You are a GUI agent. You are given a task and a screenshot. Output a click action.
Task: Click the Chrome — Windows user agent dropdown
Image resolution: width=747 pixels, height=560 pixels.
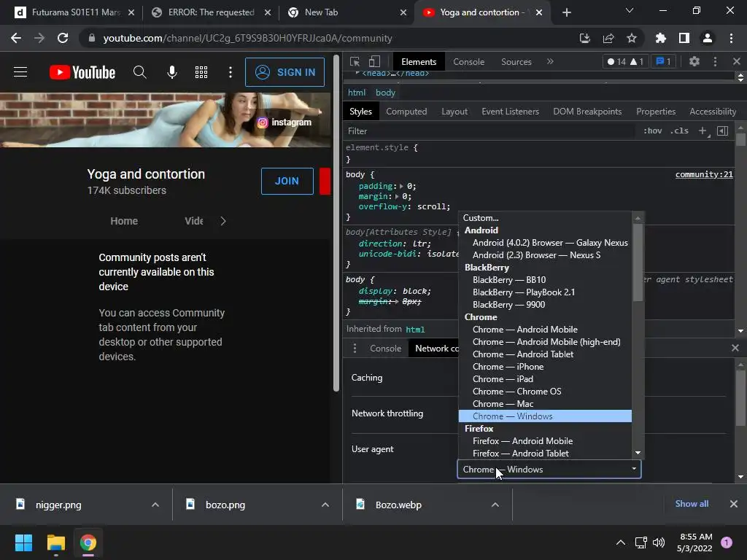[549, 470]
